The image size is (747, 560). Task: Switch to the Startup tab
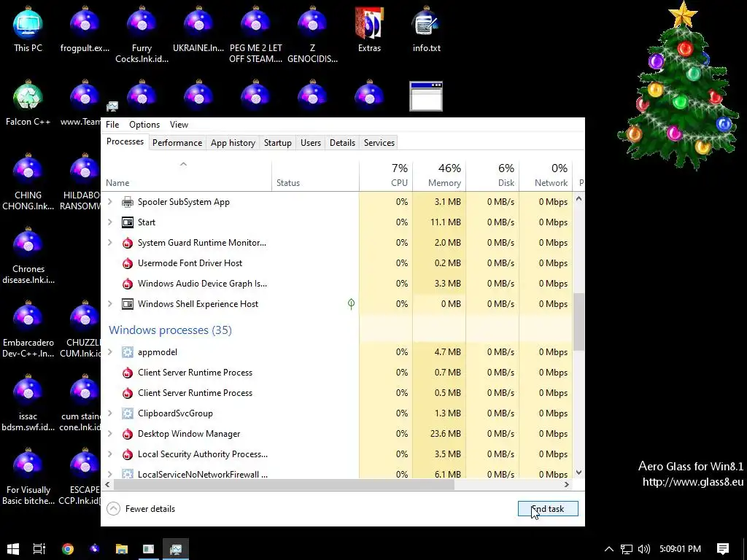(x=278, y=143)
